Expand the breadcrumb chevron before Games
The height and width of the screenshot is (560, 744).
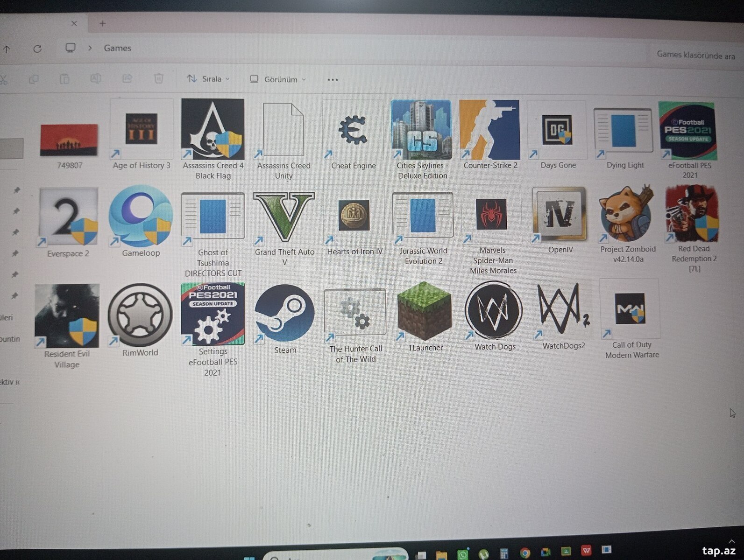(90, 48)
